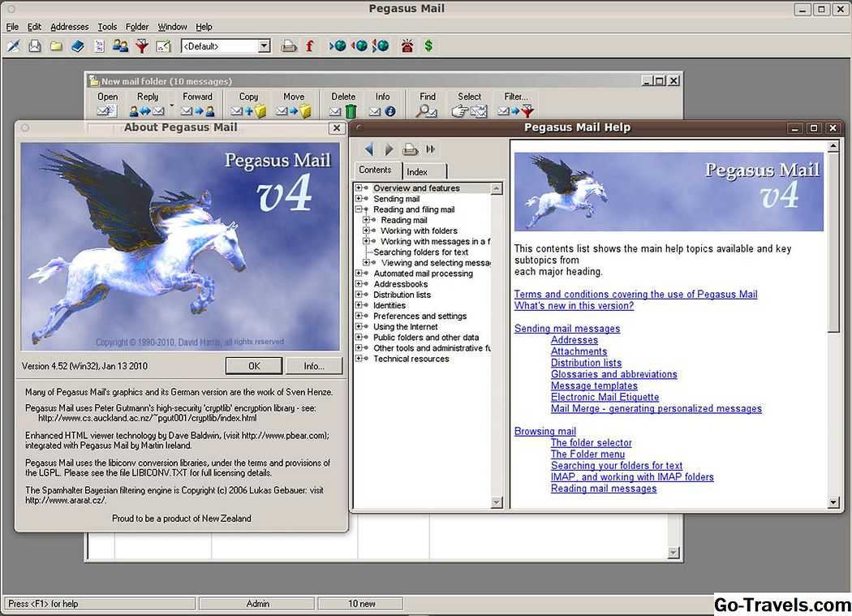
Task: Click the Reply icon in folder toolbar
Action: (147, 111)
